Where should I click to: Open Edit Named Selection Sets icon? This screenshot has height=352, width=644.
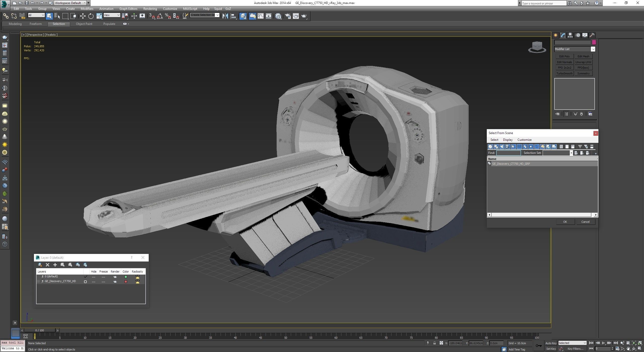click(x=185, y=16)
